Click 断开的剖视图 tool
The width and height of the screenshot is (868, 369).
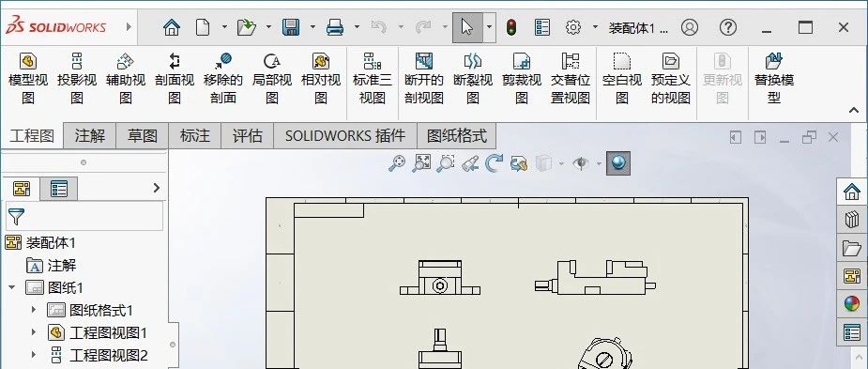click(x=424, y=79)
